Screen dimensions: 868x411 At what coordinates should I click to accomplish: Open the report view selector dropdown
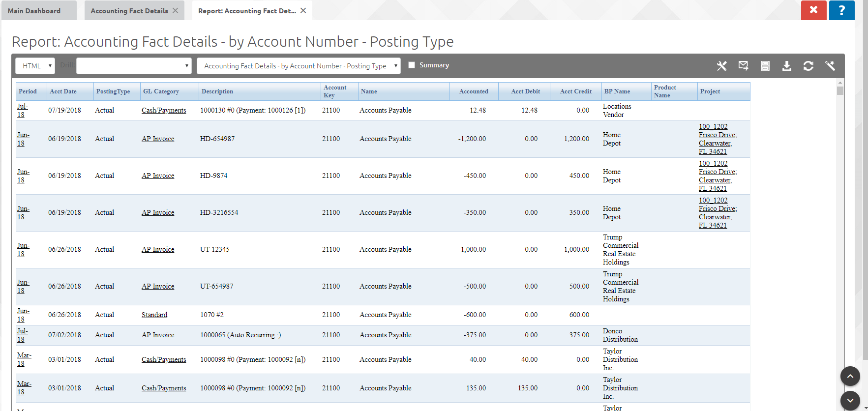point(299,66)
